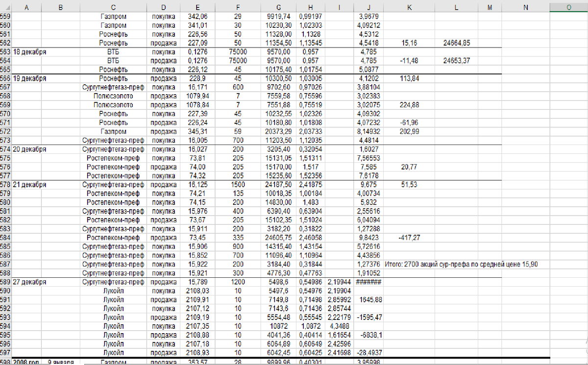Select row 559 header
The height and width of the screenshot is (365, 588).
[x=5, y=16]
